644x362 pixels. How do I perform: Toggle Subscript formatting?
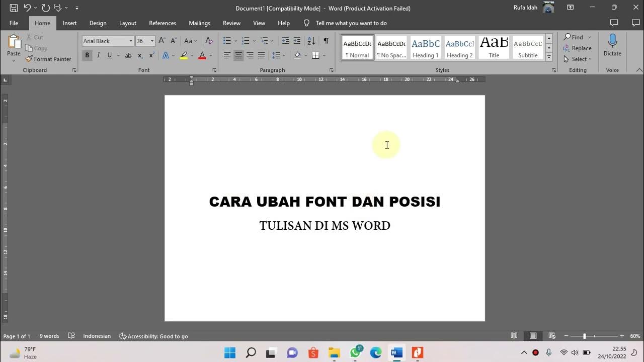140,55
